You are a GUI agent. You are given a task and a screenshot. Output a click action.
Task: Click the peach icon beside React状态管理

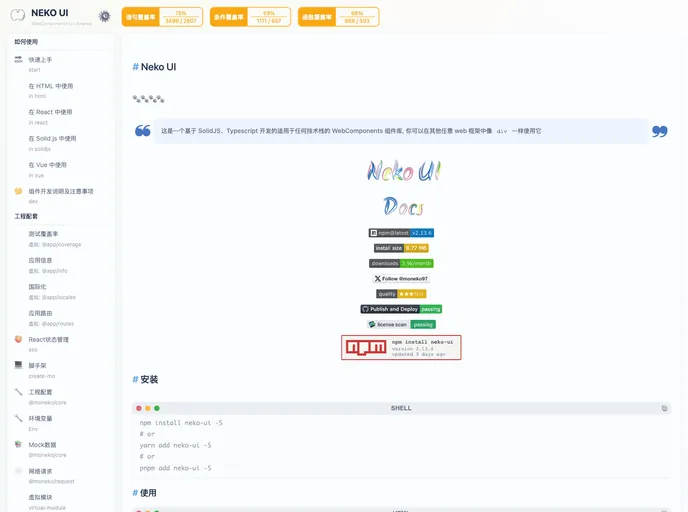tap(18, 339)
